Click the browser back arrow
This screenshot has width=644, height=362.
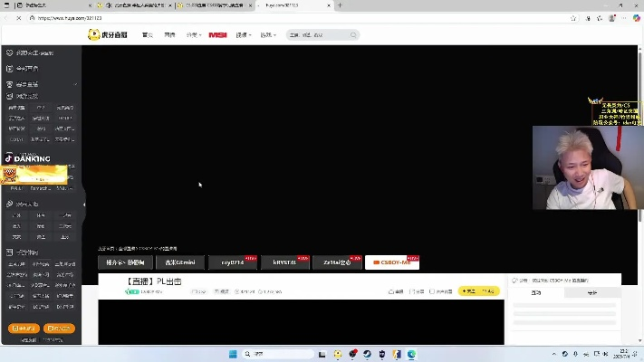tap(7, 17)
